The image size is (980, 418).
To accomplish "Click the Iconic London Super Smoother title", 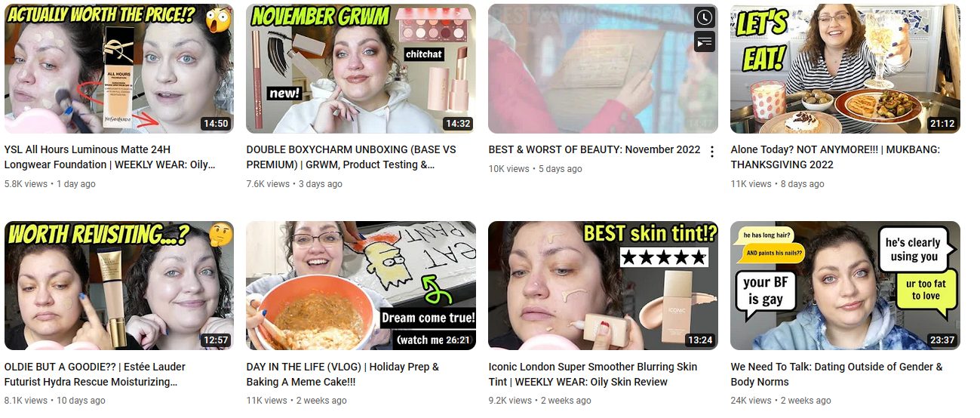I will click(x=593, y=374).
